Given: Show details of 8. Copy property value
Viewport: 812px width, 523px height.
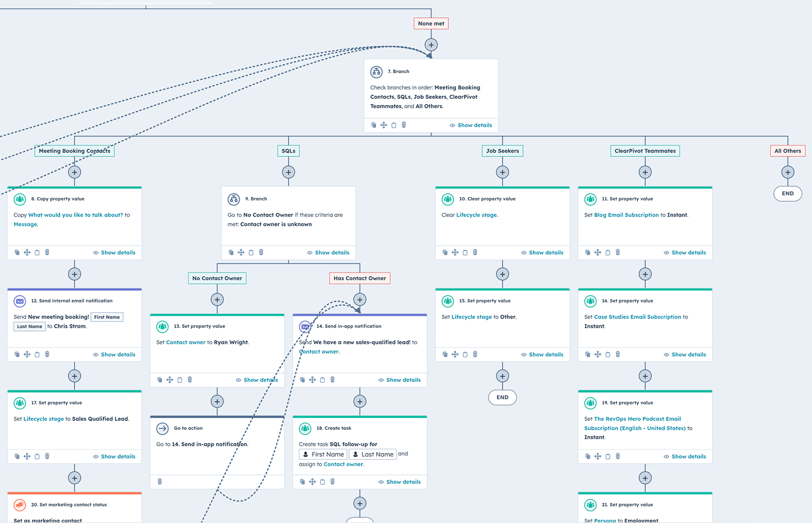Looking at the screenshot, I should [x=114, y=253].
